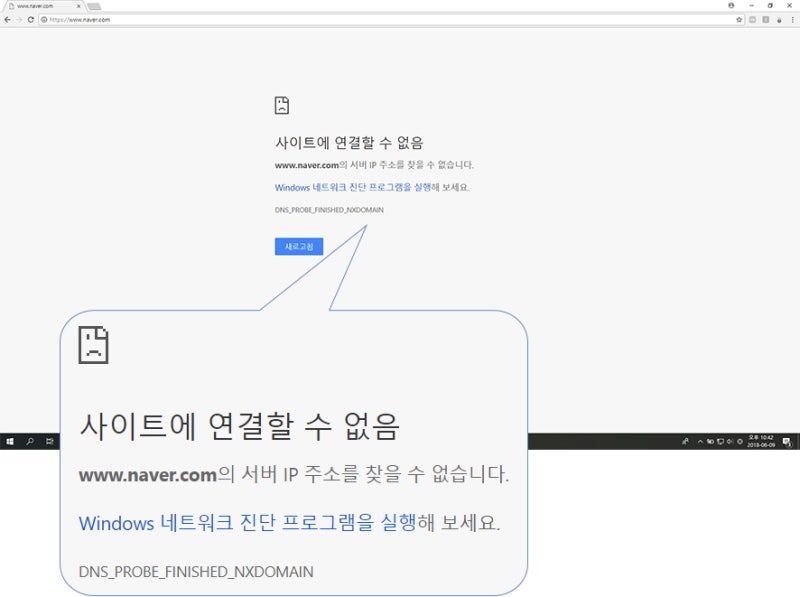
Task: Click the sad page error icon
Action: [x=282, y=105]
